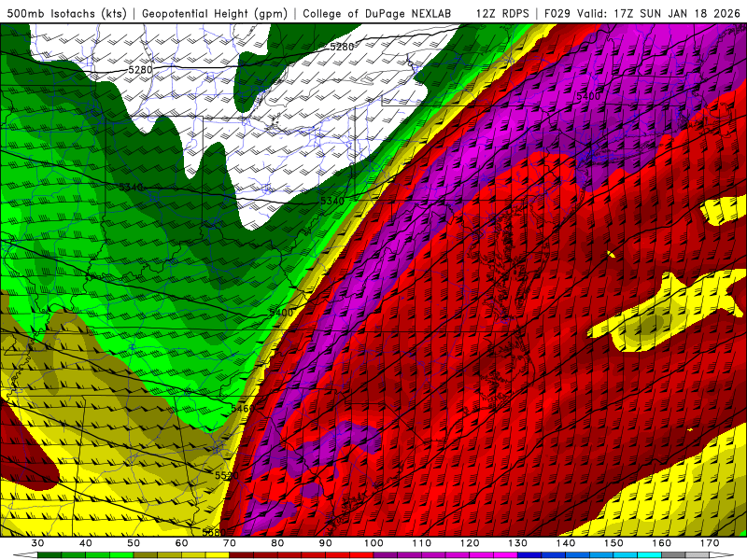Click colorbar scale label '50'
Viewport: 747px width, 560px height.
pos(134,543)
